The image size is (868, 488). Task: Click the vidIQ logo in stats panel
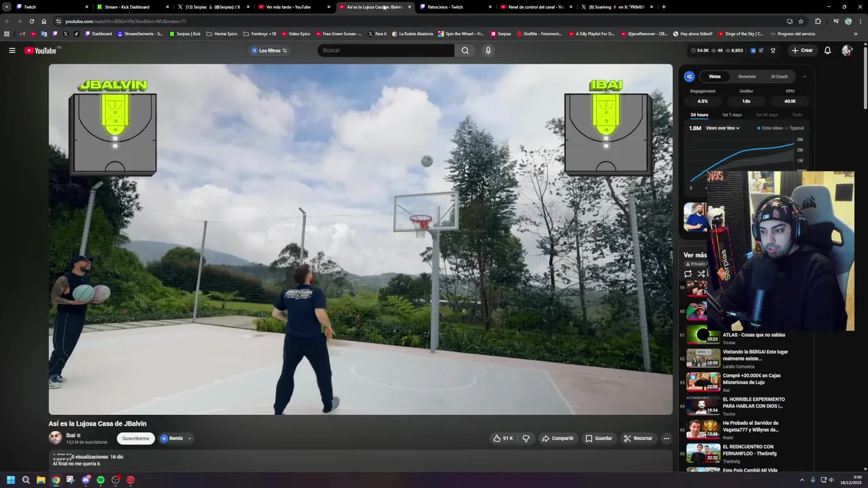point(689,77)
